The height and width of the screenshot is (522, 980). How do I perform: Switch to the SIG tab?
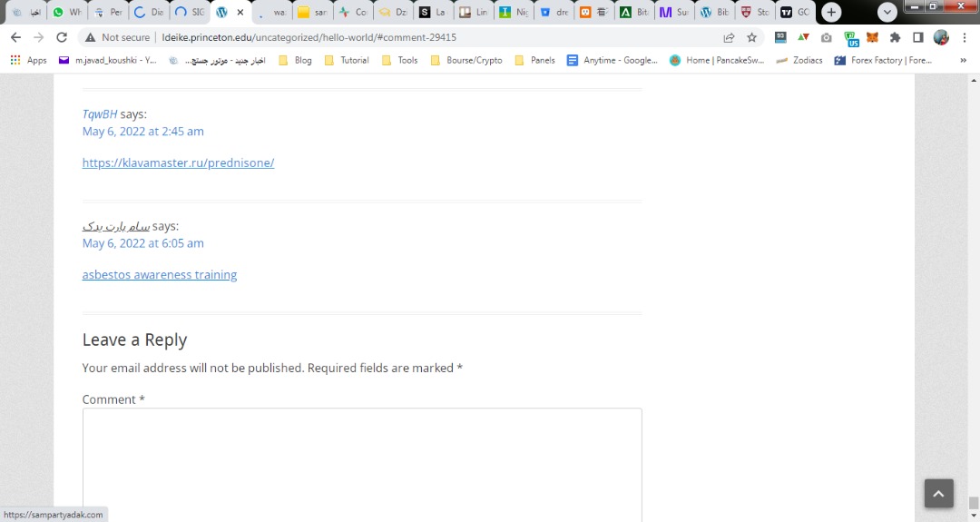click(x=190, y=12)
